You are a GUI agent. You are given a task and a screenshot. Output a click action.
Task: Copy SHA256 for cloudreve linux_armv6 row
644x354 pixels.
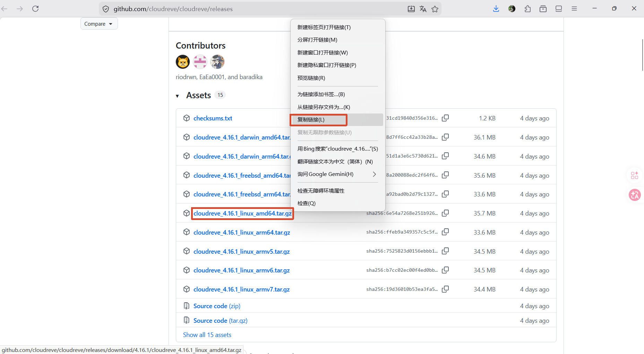click(445, 270)
